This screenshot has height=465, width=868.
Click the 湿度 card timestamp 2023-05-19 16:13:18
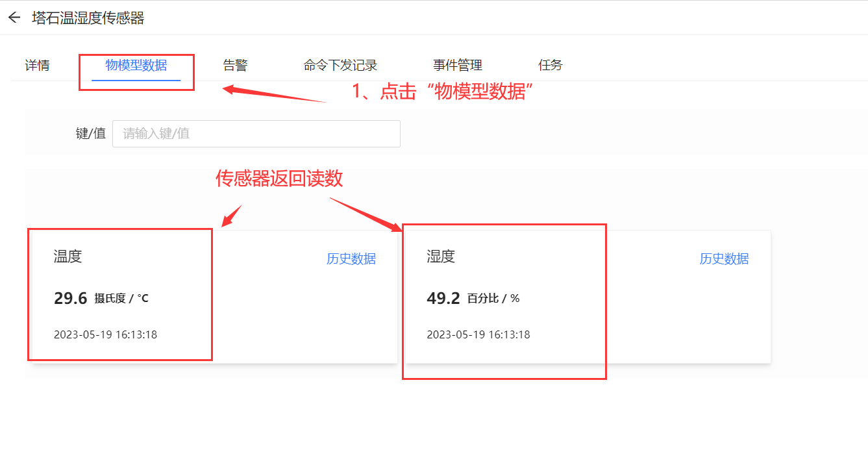point(478,335)
